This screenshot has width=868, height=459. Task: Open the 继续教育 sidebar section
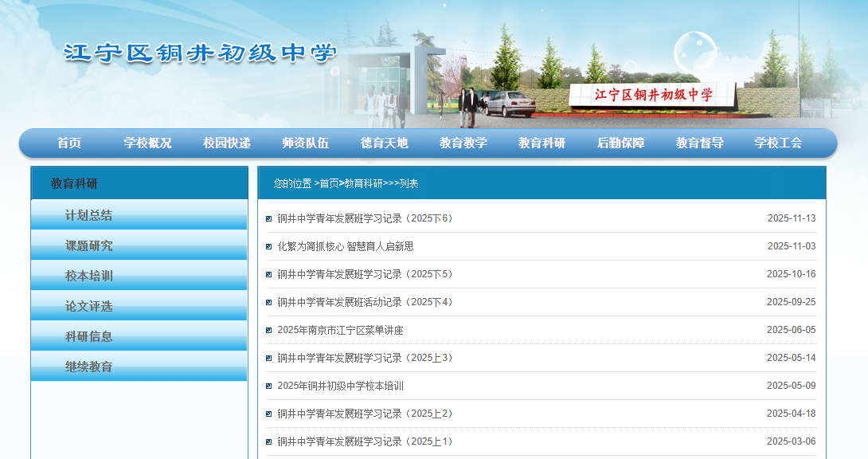(x=90, y=366)
